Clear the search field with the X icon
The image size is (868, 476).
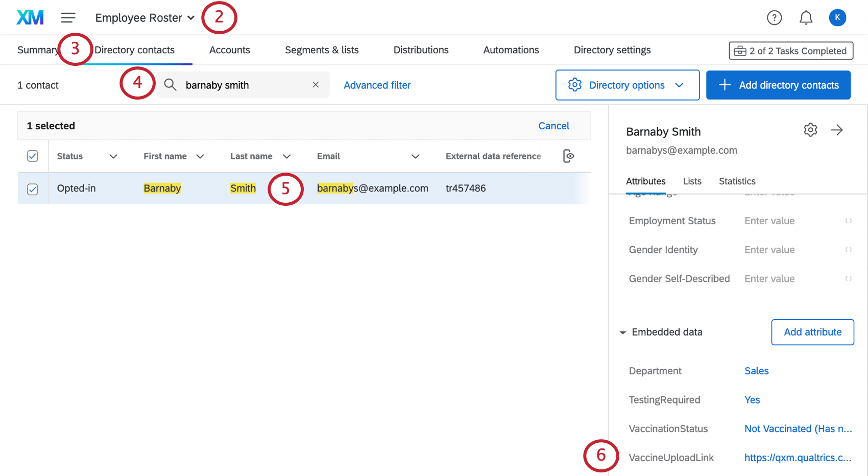[x=316, y=85]
